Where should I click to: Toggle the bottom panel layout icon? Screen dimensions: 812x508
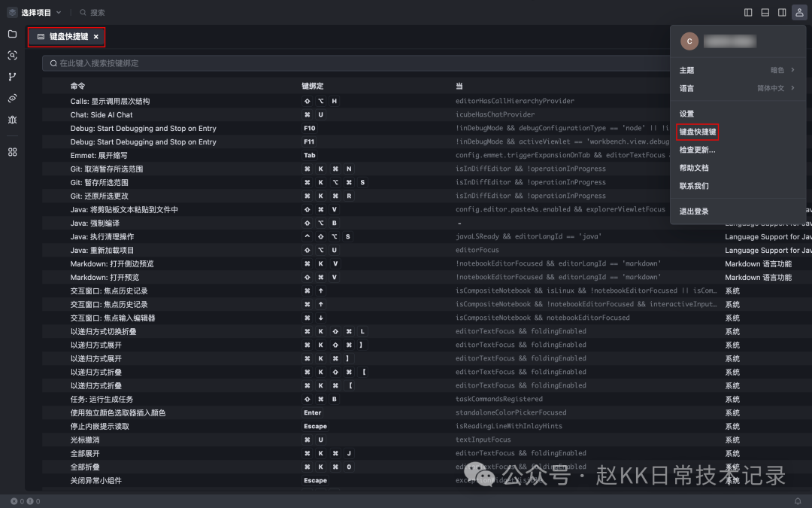pyautogui.click(x=765, y=12)
